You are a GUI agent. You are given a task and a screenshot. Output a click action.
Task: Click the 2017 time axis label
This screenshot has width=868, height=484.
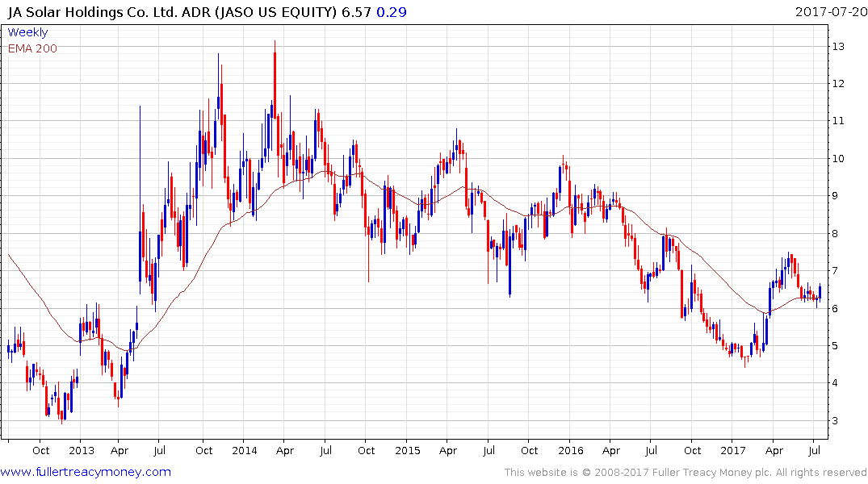tap(733, 450)
